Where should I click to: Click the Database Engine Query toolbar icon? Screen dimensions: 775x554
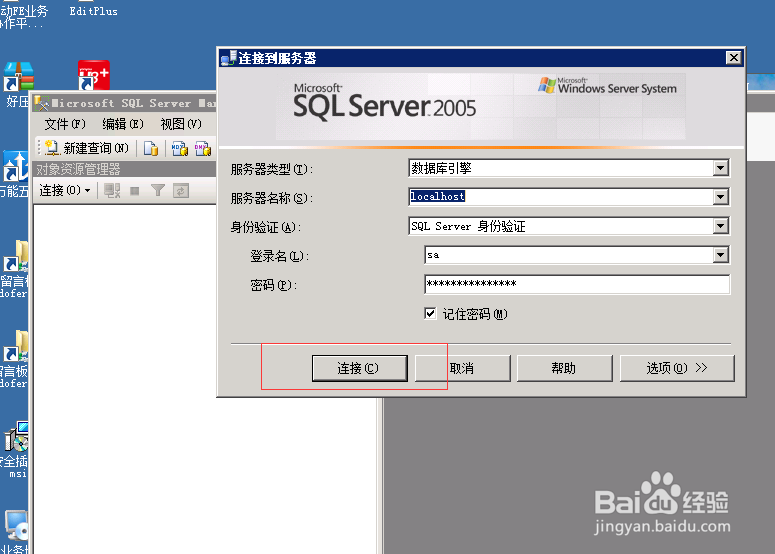click(x=151, y=148)
